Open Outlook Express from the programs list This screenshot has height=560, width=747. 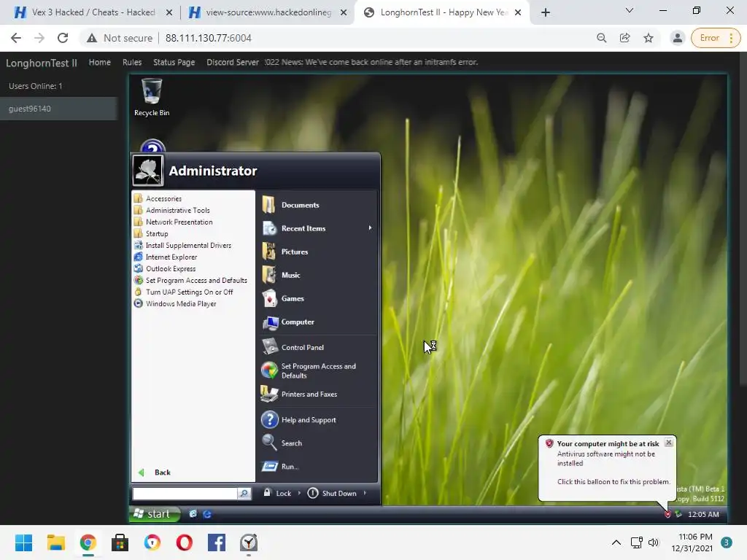coord(171,268)
